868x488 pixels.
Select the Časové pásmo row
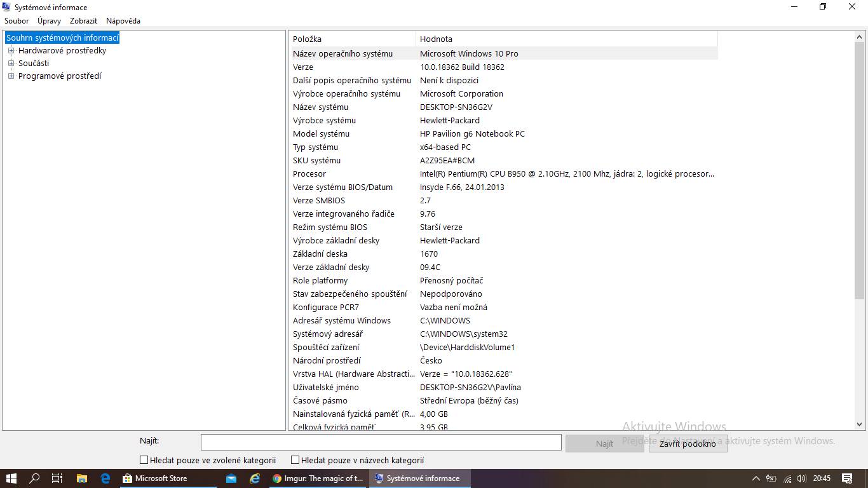[504, 401]
